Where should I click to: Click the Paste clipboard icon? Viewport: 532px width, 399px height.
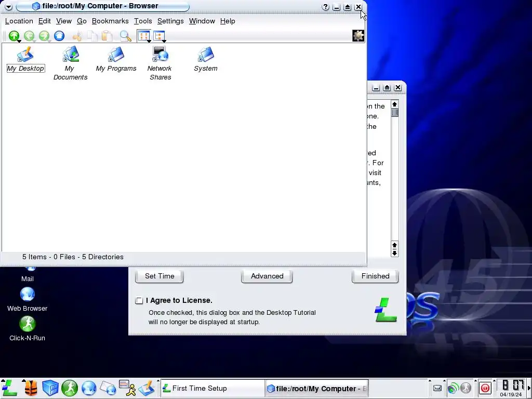[x=107, y=36]
